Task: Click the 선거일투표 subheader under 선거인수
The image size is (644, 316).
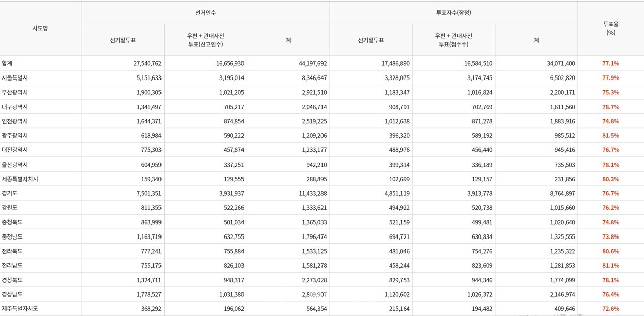Action: coord(122,40)
